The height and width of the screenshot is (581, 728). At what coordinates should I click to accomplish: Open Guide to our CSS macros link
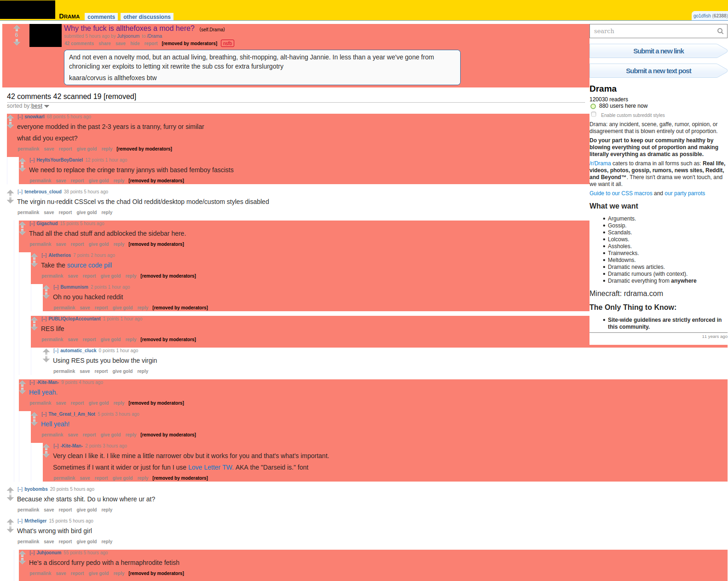[x=621, y=193]
